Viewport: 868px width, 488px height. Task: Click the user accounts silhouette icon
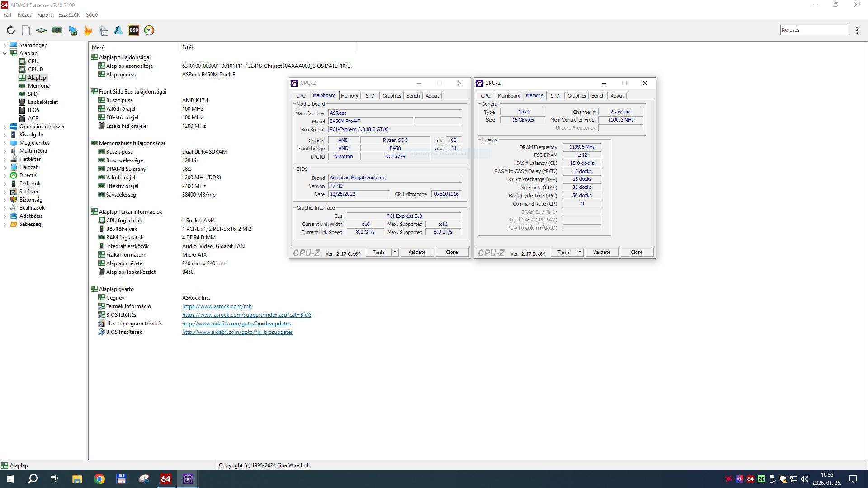tap(118, 30)
